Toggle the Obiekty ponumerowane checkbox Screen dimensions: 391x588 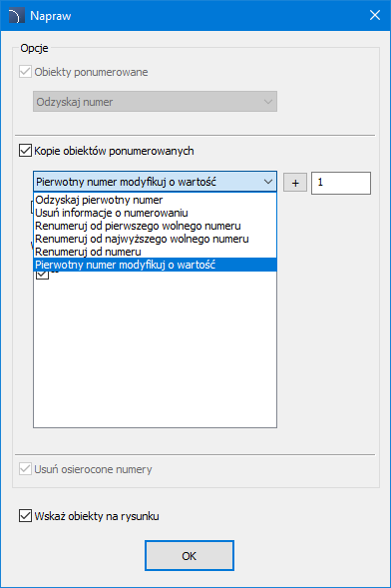pyautogui.click(x=25, y=72)
